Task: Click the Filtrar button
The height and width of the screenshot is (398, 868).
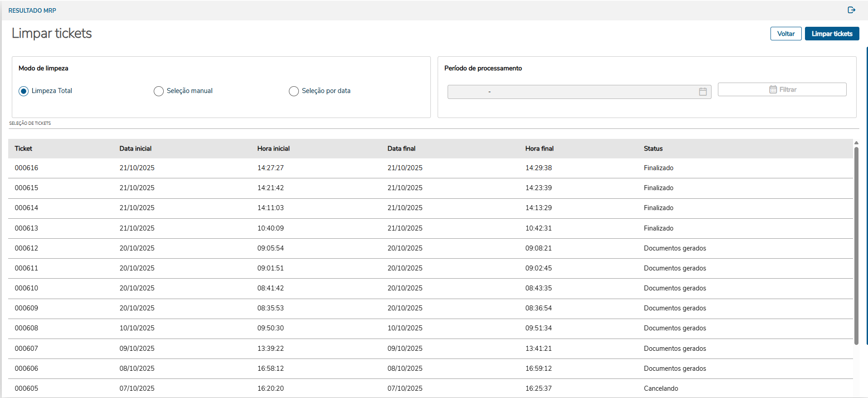Action: pos(782,89)
